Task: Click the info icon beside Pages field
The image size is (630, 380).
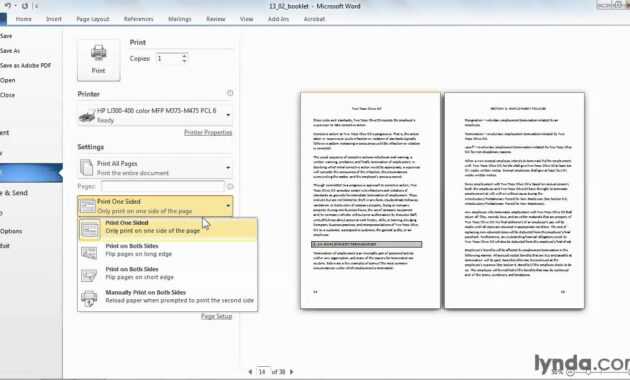Action: [230, 186]
